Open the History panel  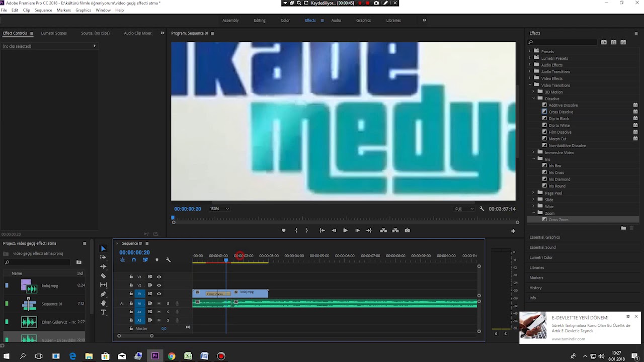[x=535, y=288]
